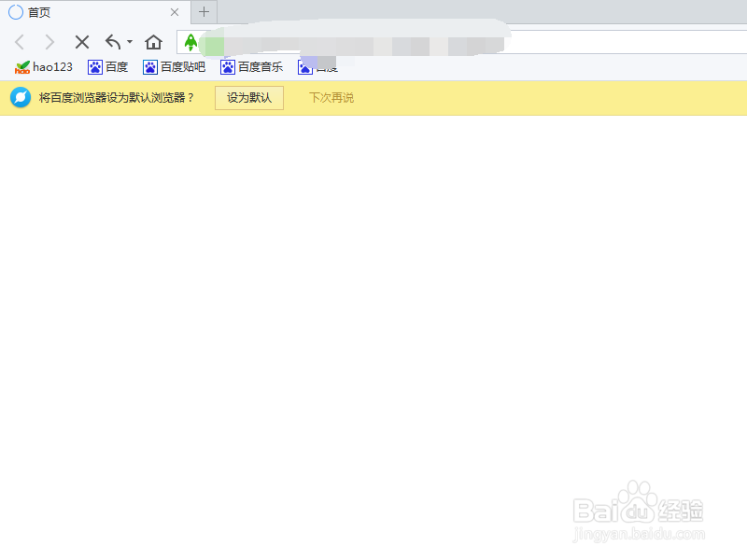Open the hao123 bookmark
The image size is (747, 560).
pyautogui.click(x=43, y=67)
